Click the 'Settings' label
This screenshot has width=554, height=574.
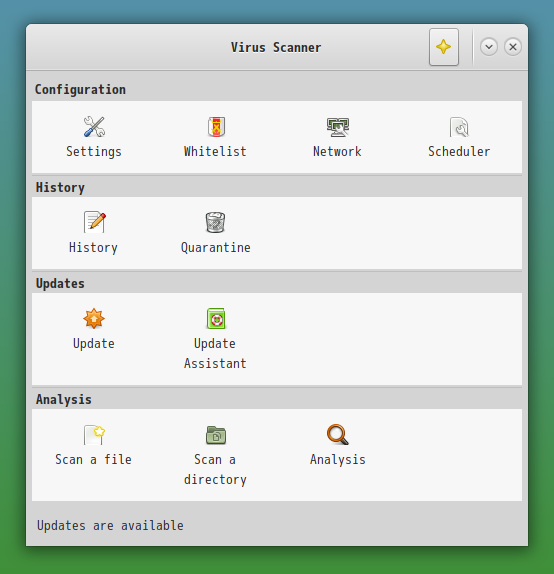click(94, 152)
